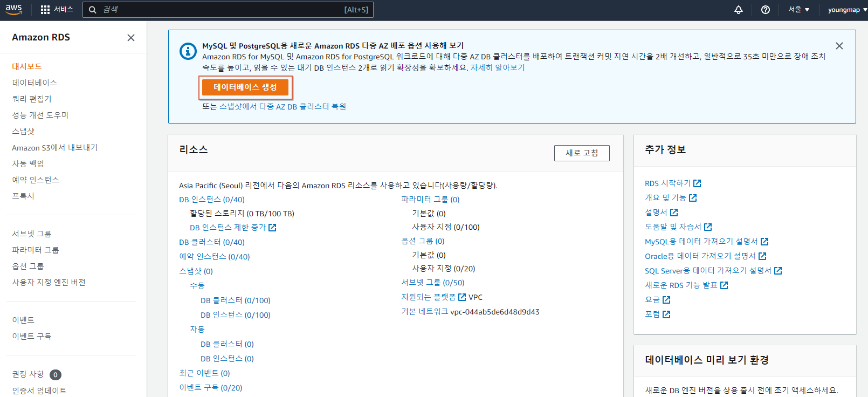Click external link icon next to 요금
This screenshot has height=397, width=868.
click(666, 300)
